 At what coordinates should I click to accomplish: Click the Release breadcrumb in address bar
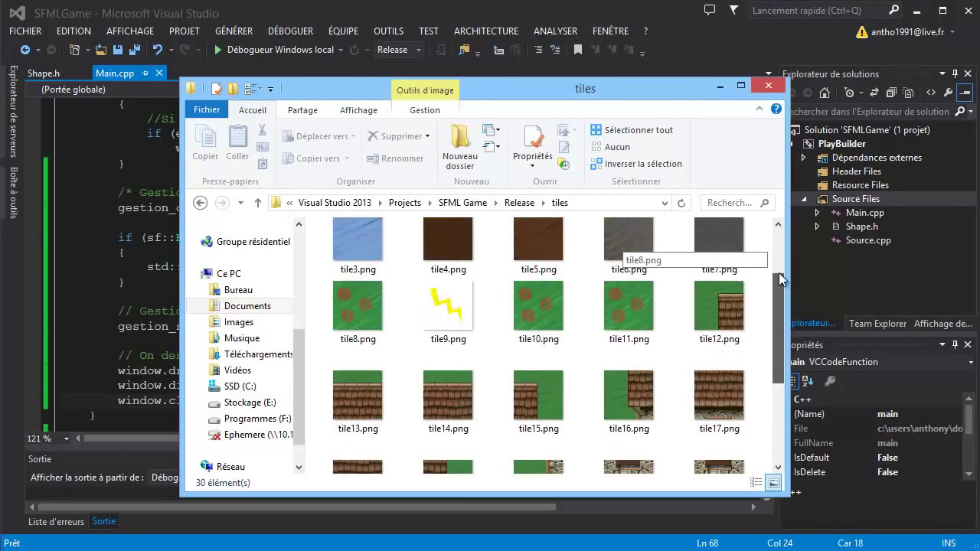point(519,203)
